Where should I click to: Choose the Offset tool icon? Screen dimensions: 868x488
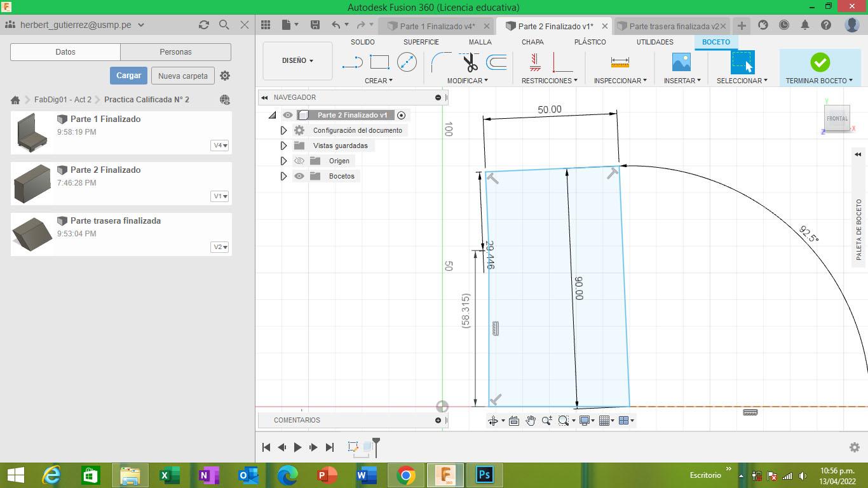pos(496,62)
